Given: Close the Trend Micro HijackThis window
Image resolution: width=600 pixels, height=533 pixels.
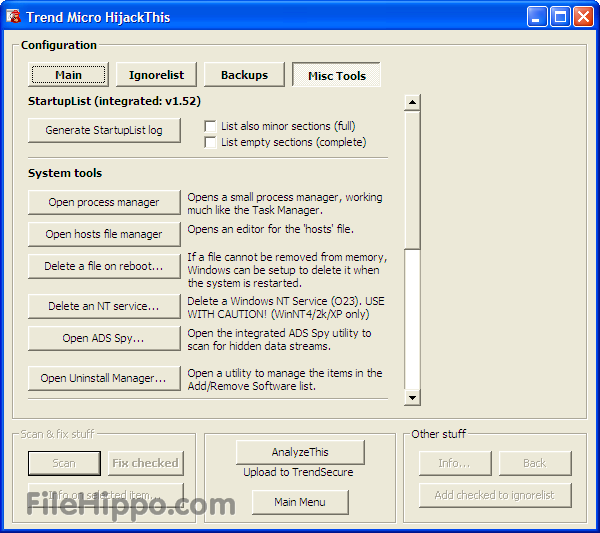Looking at the screenshot, I should (x=583, y=17).
